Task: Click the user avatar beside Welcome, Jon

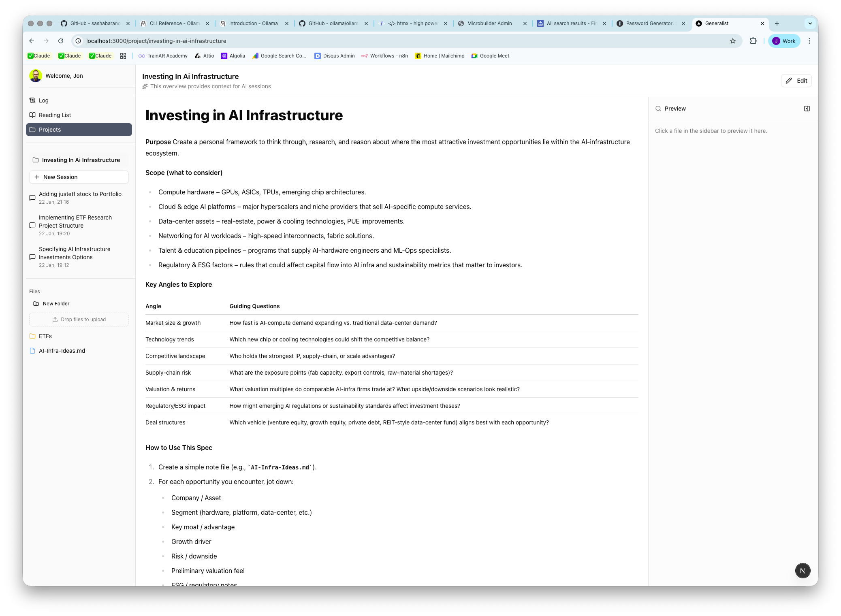Action: (36, 75)
